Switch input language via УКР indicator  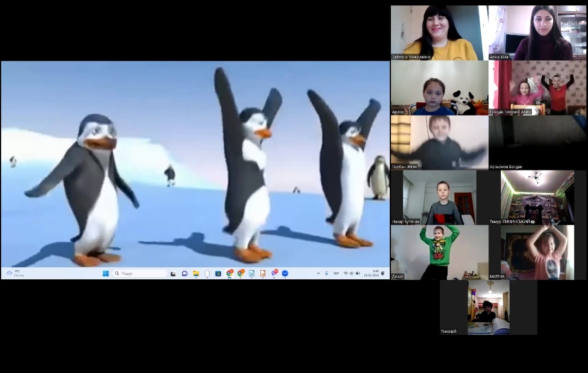tap(336, 273)
